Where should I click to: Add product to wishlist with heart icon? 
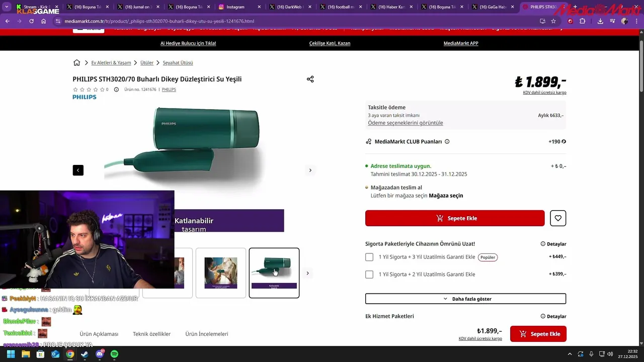pyautogui.click(x=558, y=218)
